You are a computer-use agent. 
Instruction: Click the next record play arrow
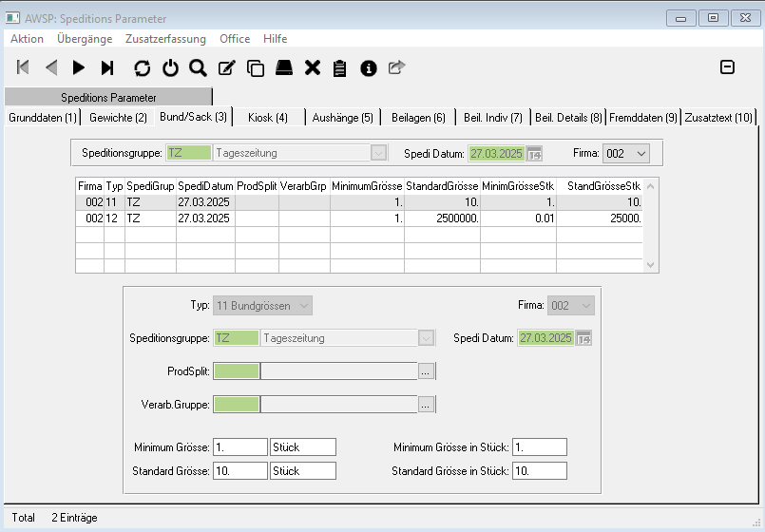point(79,67)
